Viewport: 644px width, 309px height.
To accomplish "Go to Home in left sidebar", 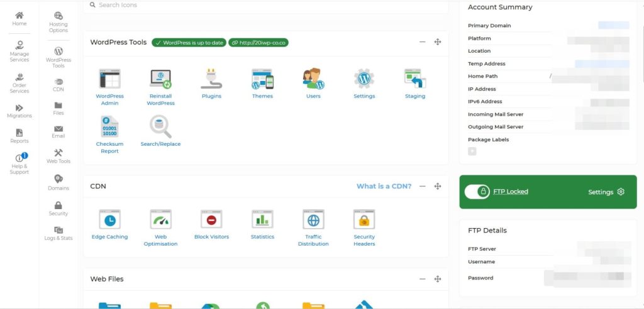I will pyautogui.click(x=19, y=19).
